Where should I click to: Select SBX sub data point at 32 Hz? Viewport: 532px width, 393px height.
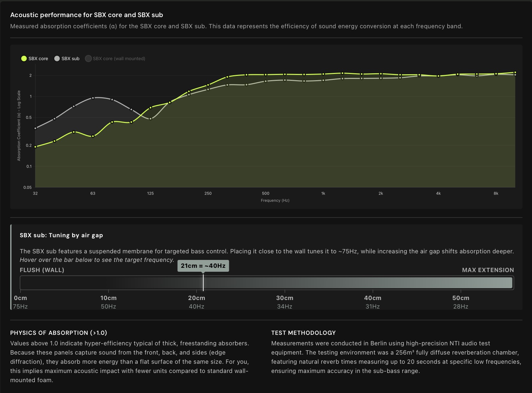pos(35,128)
